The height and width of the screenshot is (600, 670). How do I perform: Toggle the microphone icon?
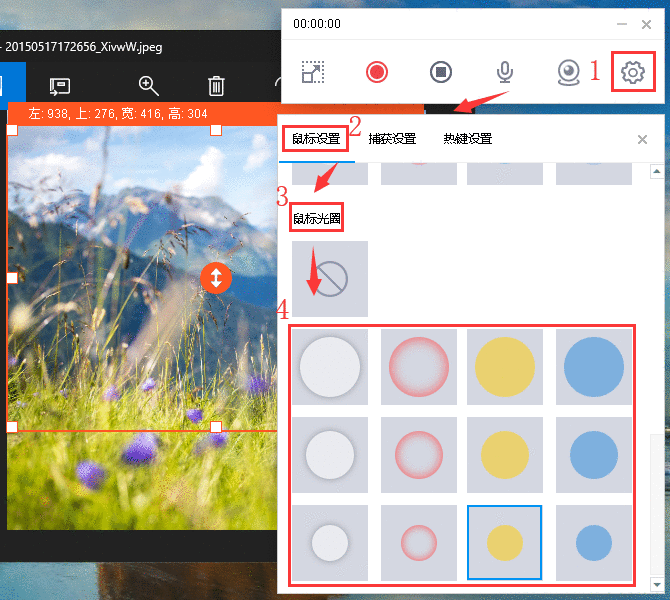pyautogui.click(x=505, y=72)
